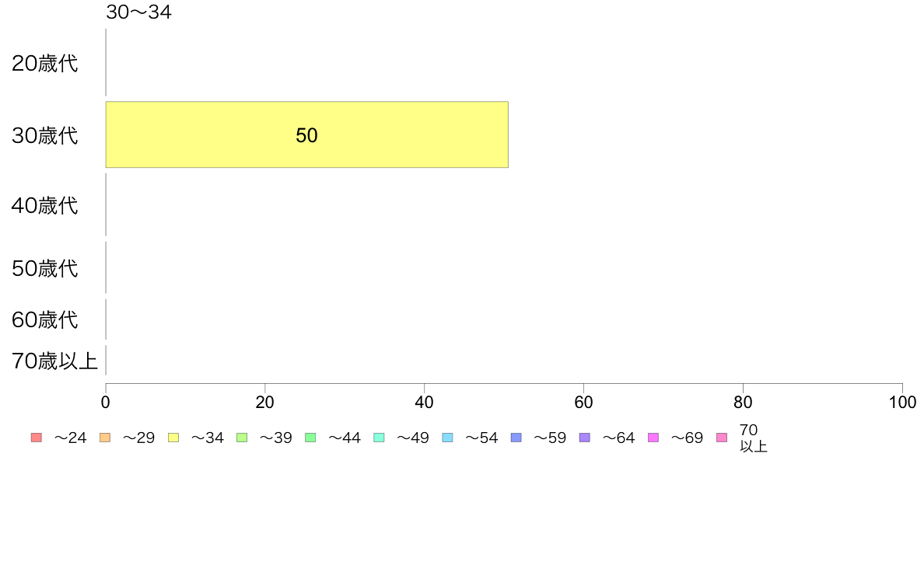Click the yellow ~34 legend swatch
This screenshot has width=924, height=572.
click(x=173, y=438)
